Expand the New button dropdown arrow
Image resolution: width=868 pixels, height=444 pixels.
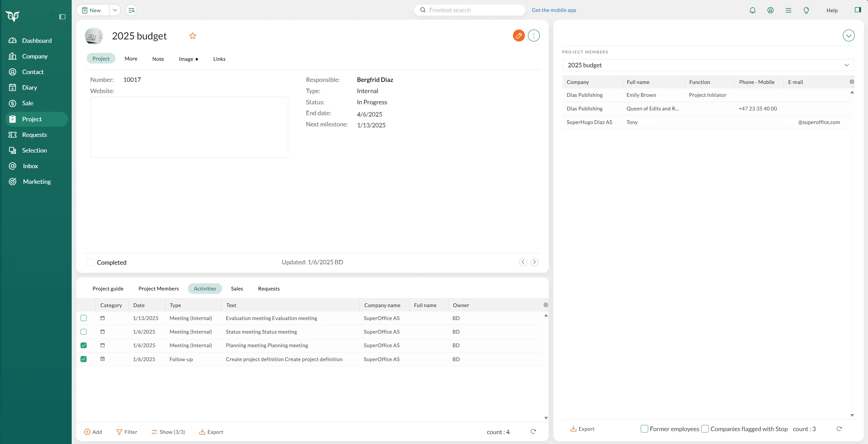[115, 10]
